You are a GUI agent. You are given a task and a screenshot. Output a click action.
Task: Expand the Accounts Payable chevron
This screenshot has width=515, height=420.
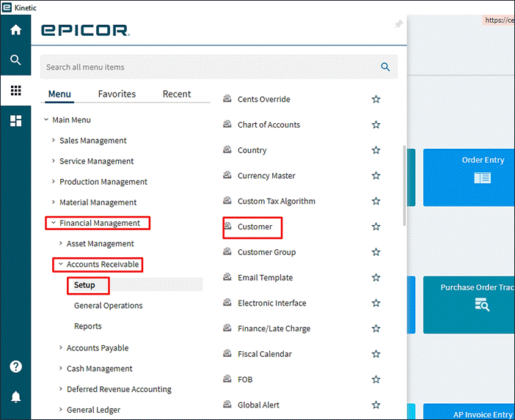pos(60,347)
